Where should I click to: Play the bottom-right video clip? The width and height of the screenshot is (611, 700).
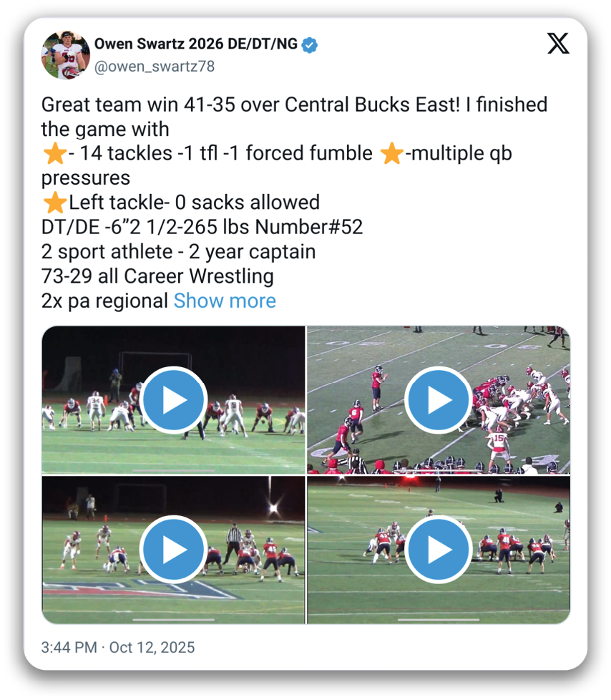pos(439,550)
